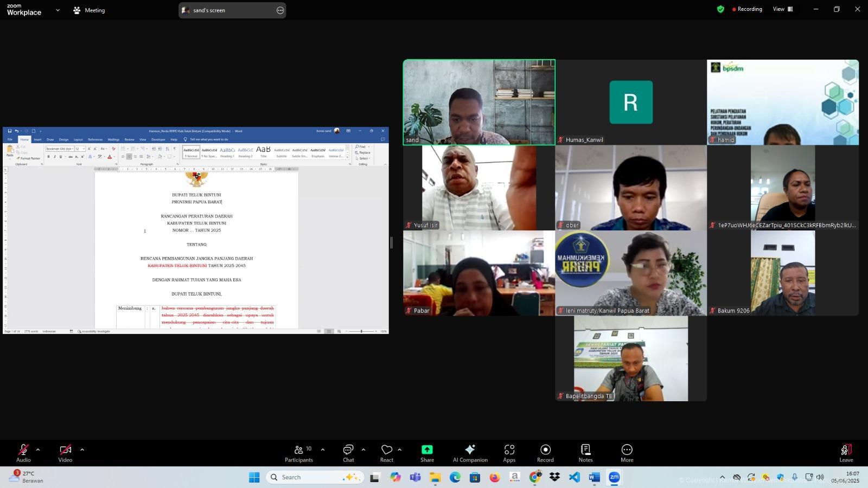Toggle recording with the Record button
The height and width of the screenshot is (488, 868).
click(x=545, y=453)
